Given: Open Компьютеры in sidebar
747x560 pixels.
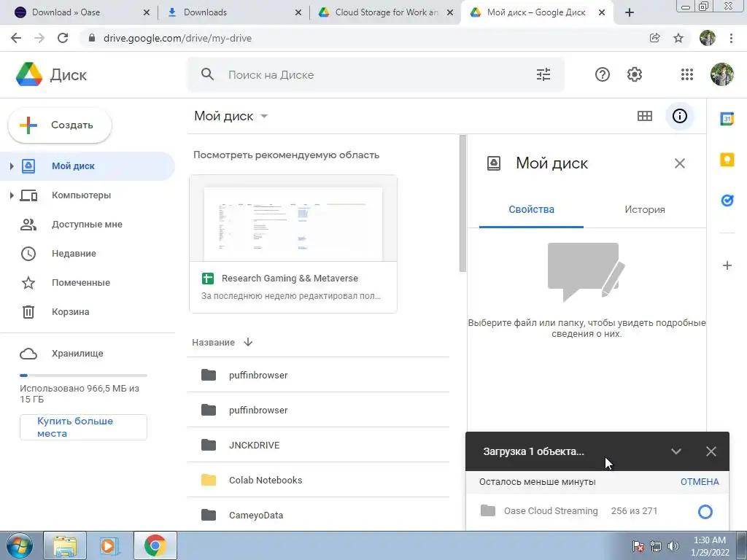Looking at the screenshot, I should click(x=82, y=195).
